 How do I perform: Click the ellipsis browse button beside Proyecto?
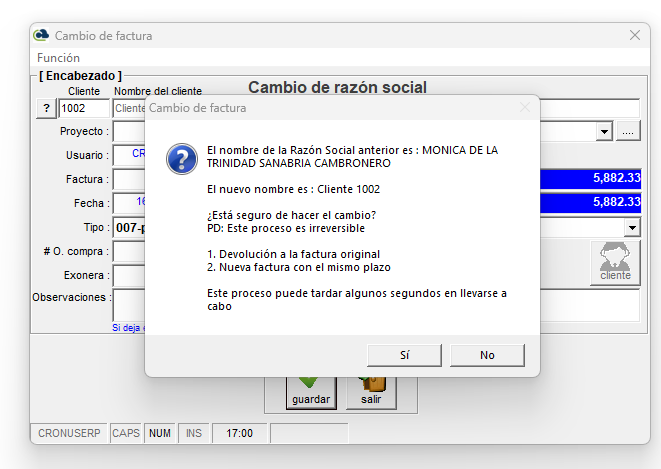628,132
